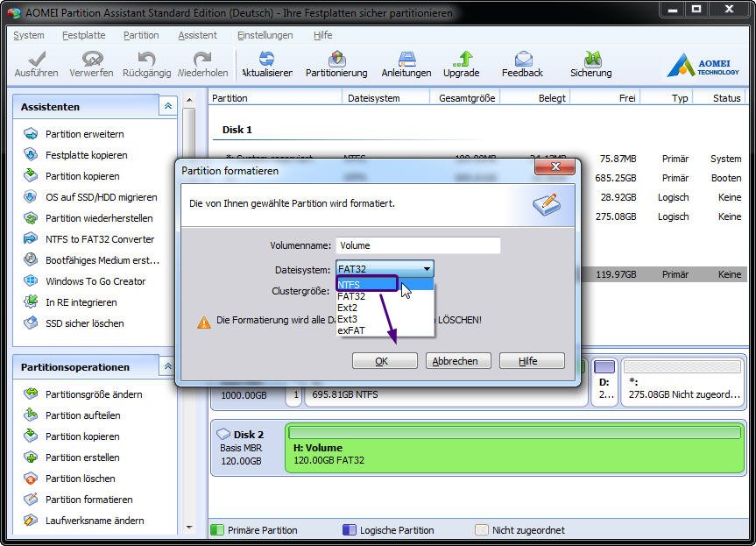756x546 pixels.
Task: Open the Einstellungen menu
Action: point(265,35)
